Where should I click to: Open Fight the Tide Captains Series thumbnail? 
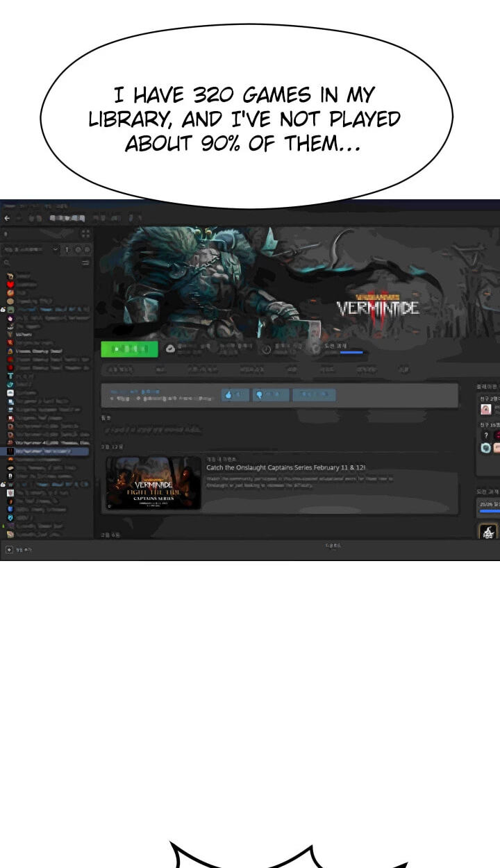pyautogui.click(x=153, y=483)
